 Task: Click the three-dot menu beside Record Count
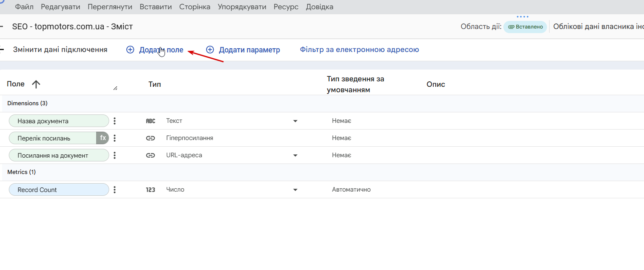tap(115, 190)
